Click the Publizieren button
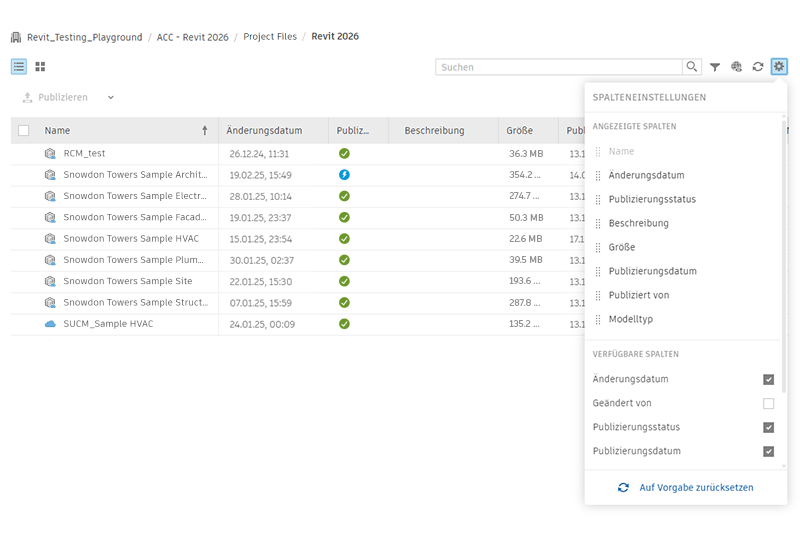 [x=55, y=97]
